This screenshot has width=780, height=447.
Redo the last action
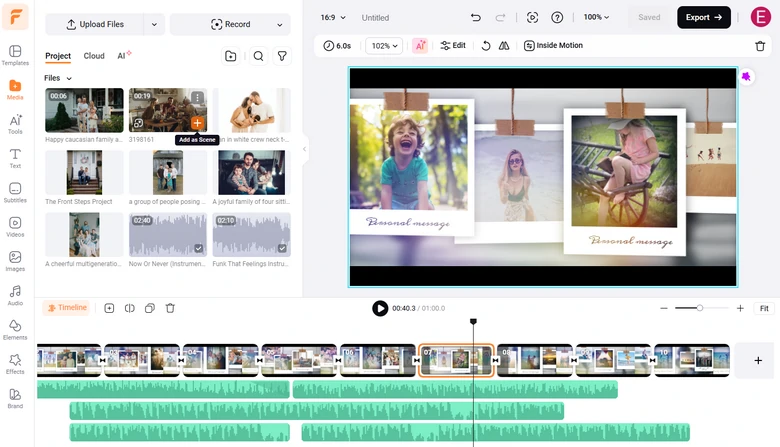(x=500, y=17)
